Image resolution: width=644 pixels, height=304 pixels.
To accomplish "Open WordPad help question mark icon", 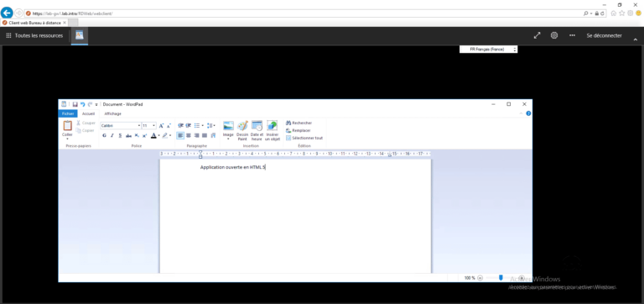I will [528, 113].
